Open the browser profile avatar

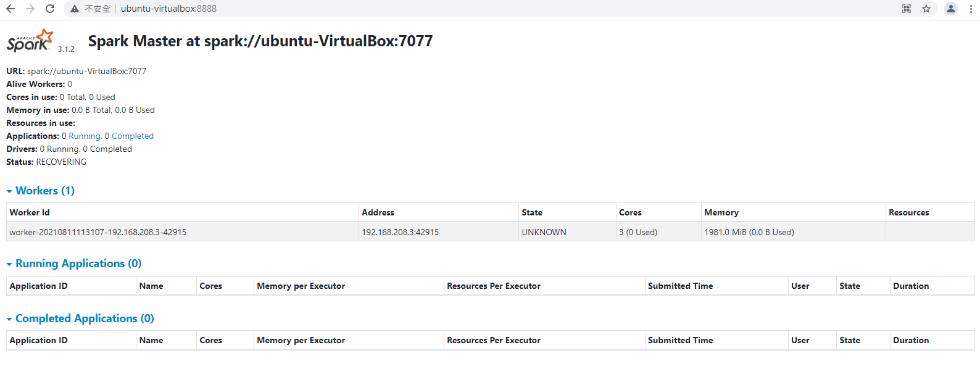951,9
